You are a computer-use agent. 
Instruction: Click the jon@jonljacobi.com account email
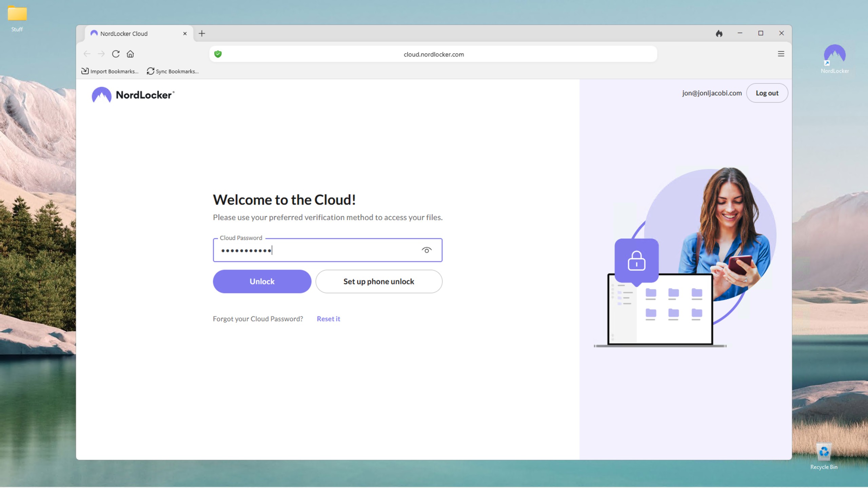[x=712, y=93]
